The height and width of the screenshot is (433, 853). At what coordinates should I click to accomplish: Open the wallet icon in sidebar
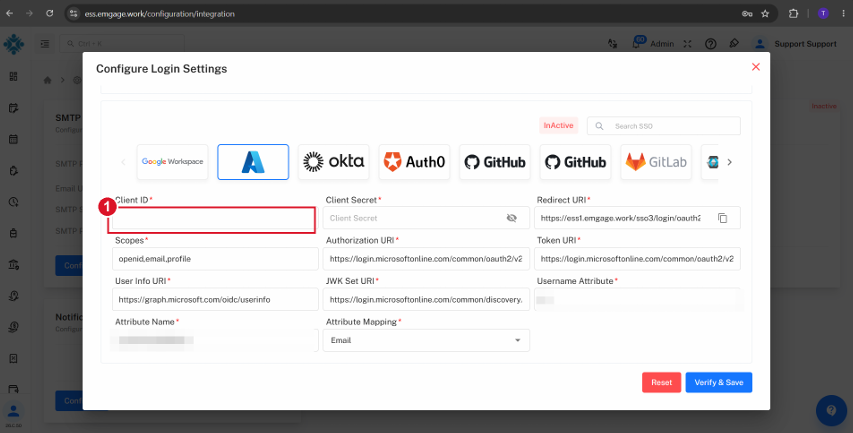[14, 389]
